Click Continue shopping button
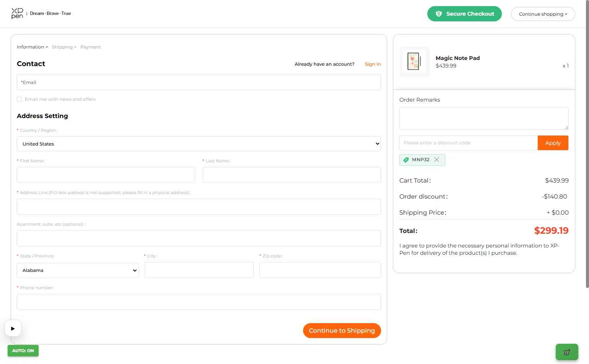Viewport: 589px width, 364px height. [543, 14]
